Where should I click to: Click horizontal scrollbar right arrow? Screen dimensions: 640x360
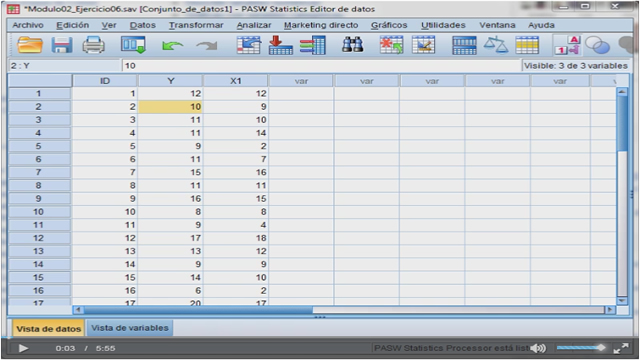[x=610, y=310]
